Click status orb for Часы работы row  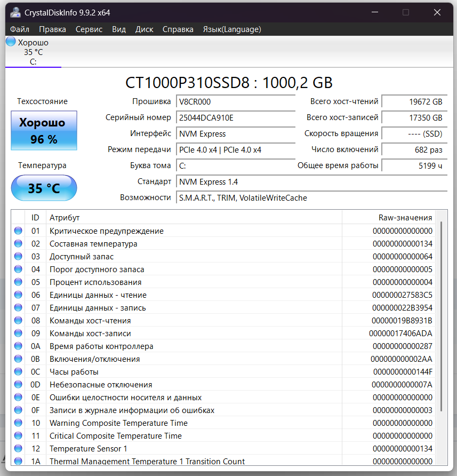pyautogui.click(x=18, y=371)
